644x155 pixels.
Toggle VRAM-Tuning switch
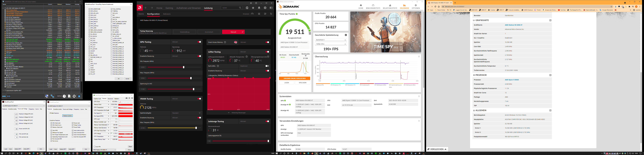click(x=199, y=99)
